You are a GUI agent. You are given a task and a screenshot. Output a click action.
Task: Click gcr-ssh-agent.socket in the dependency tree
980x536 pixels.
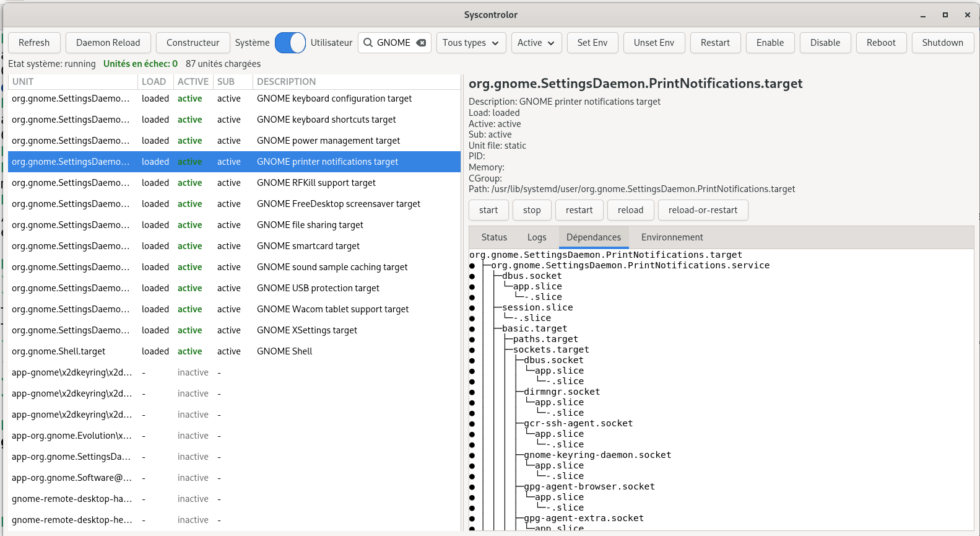pos(578,423)
